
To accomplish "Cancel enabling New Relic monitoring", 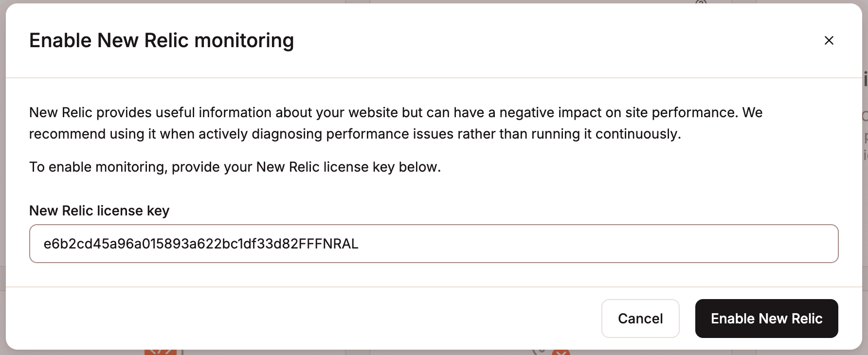I will (640, 319).
